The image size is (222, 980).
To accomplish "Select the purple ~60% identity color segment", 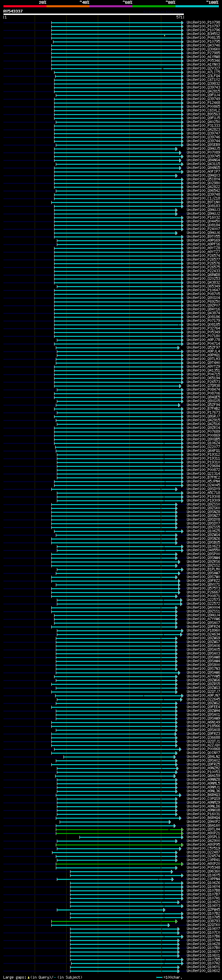I will pos(111,6).
